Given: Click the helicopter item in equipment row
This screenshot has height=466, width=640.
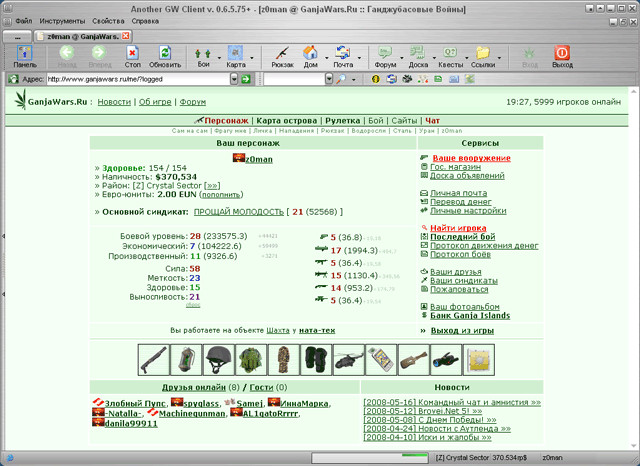Looking at the screenshot, I should [x=349, y=359].
